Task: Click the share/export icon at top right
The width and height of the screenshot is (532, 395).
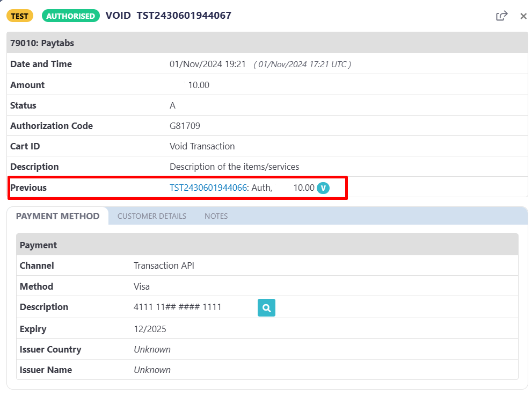Action: pyautogui.click(x=501, y=16)
